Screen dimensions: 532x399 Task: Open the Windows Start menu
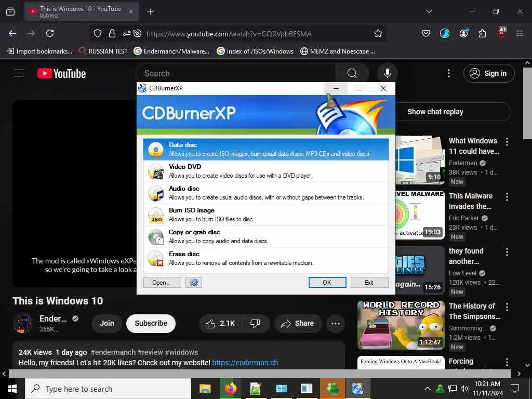click(x=12, y=389)
